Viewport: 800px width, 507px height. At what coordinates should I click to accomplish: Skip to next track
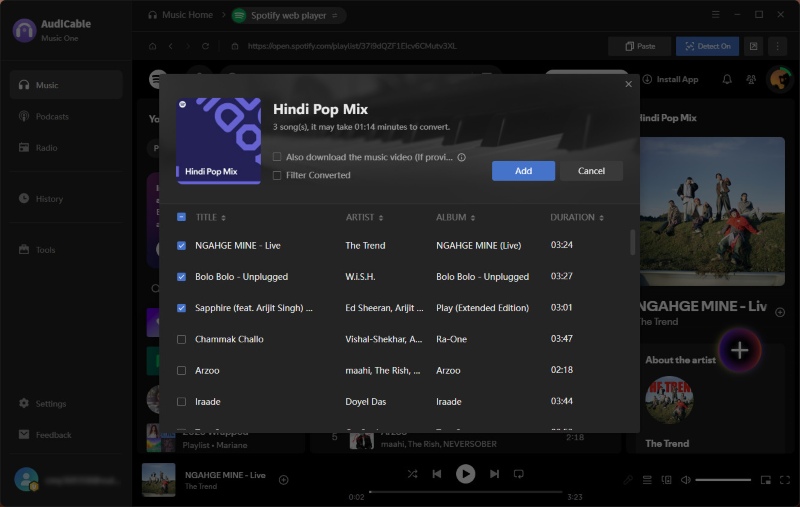pos(494,474)
